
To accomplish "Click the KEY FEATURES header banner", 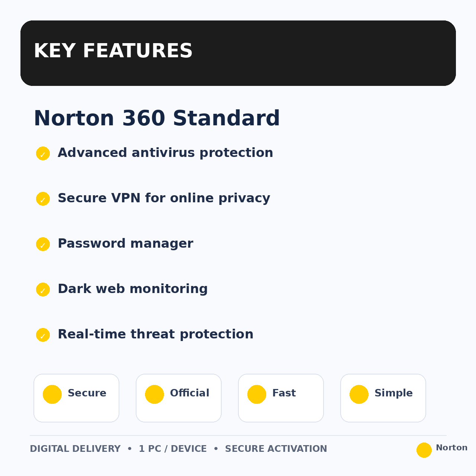I will pos(238,53).
